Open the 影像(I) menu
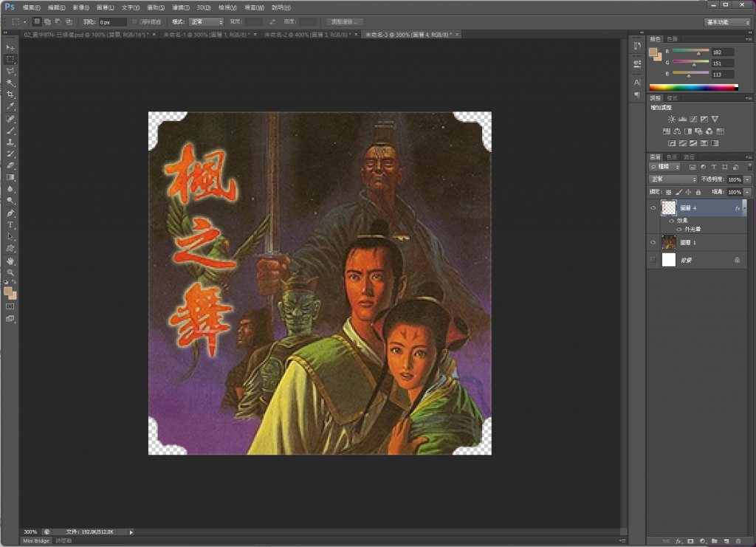Image resolution: width=756 pixels, height=547 pixels. click(81, 7)
